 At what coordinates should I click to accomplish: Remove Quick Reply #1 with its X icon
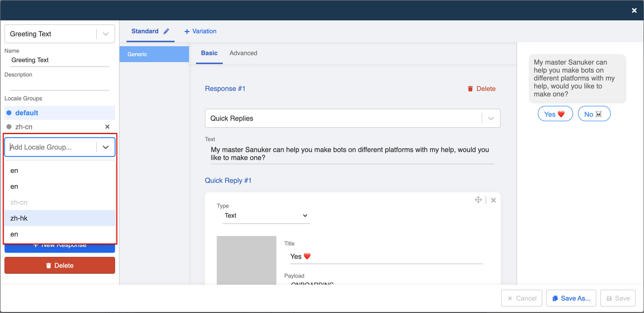click(493, 200)
